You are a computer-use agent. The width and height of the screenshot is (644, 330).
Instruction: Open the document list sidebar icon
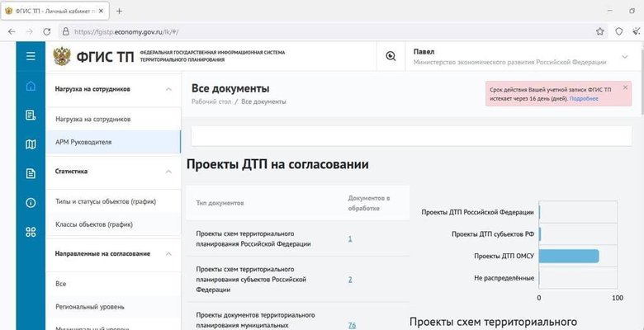pos(31,115)
